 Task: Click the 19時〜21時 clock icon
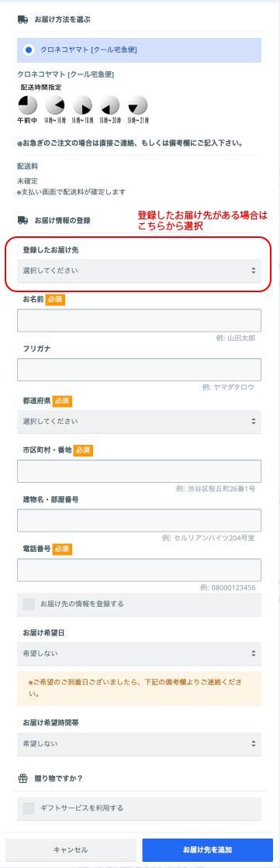pyautogui.click(x=137, y=105)
